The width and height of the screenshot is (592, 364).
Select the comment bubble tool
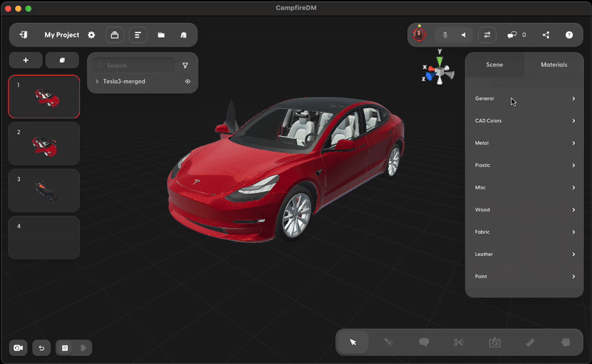tap(424, 342)
